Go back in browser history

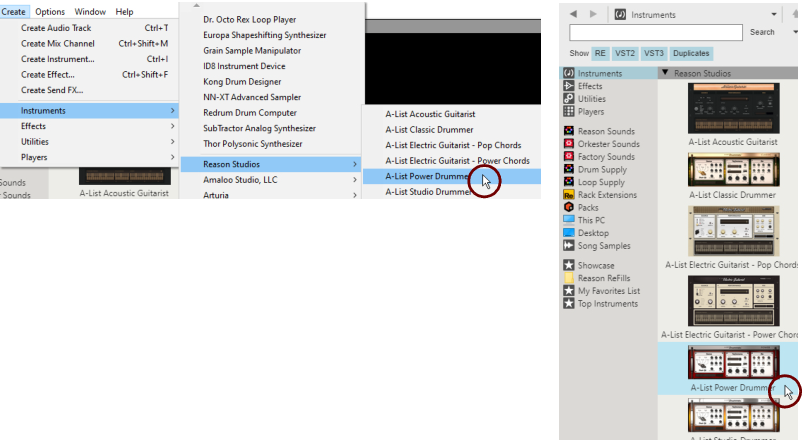click(573, 14)
